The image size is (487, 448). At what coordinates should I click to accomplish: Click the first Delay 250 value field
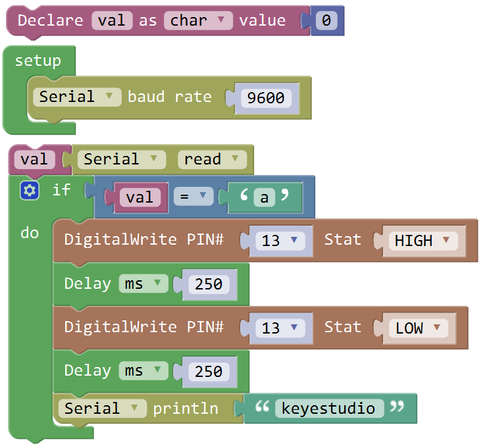(x=209, y=284)
